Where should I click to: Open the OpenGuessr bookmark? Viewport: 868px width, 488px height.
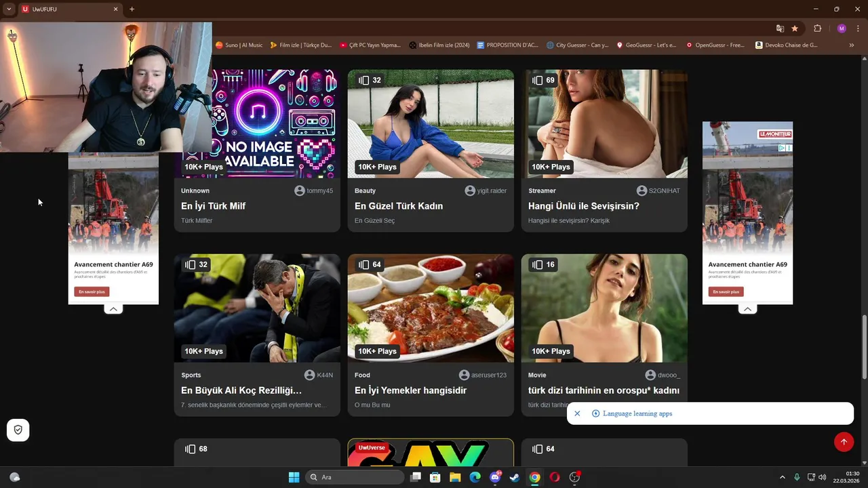tap(715, 45)
